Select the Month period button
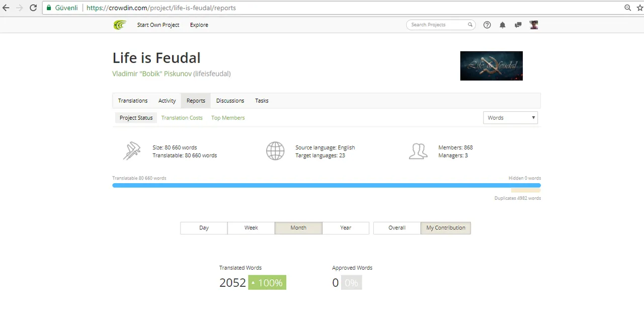The height and width of the screenshot is (316, 644). [x=298, y=228]
